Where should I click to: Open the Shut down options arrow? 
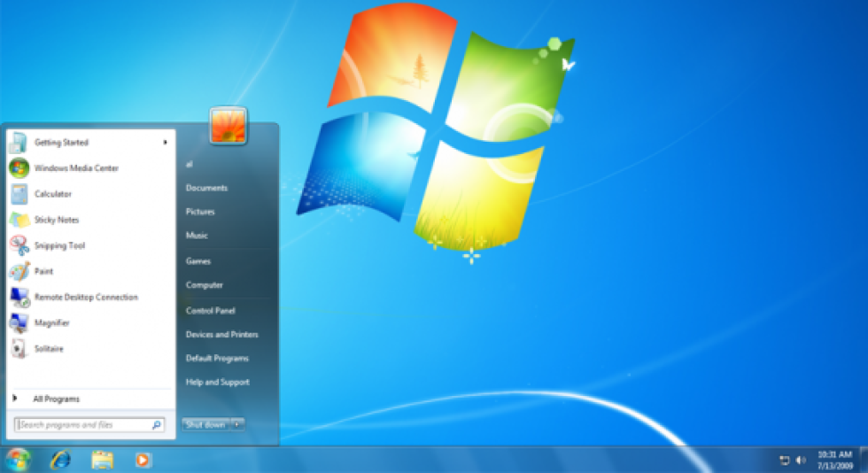[237, 425]
